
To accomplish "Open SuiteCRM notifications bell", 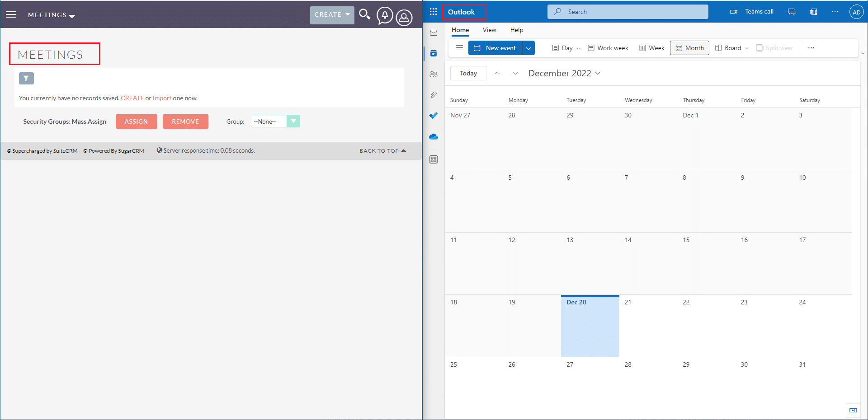I will [385, 16].
